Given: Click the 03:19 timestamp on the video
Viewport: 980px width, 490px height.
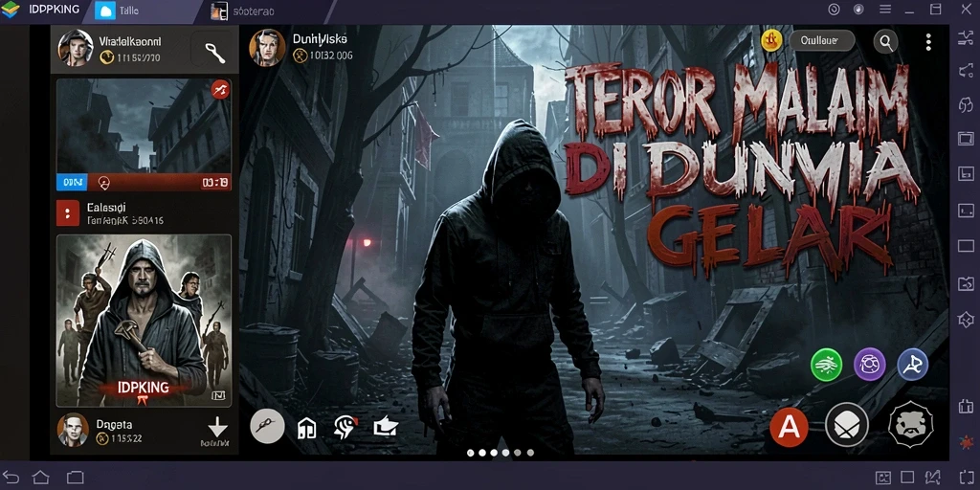Looking at the screenshot, I should tap(214, 183).
